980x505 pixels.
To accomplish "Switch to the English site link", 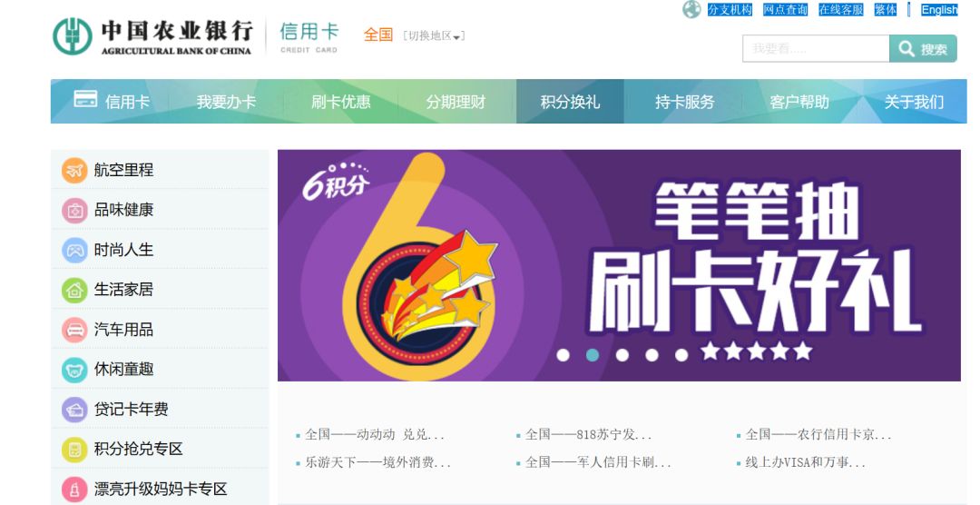I will pyautogui.click(x=939, y=9).
